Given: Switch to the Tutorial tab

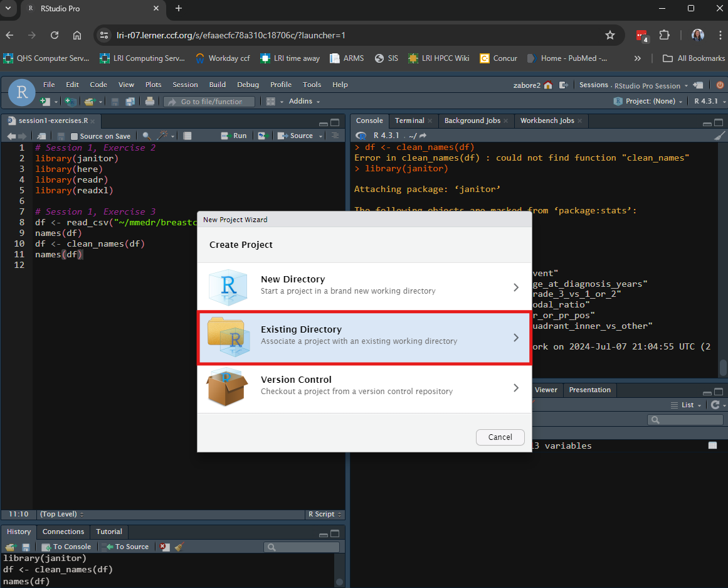Looking at the screenshot, I should coord(109,532).
